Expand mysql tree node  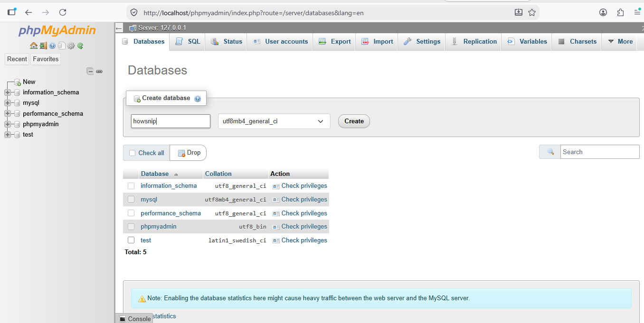coord(8,103)
